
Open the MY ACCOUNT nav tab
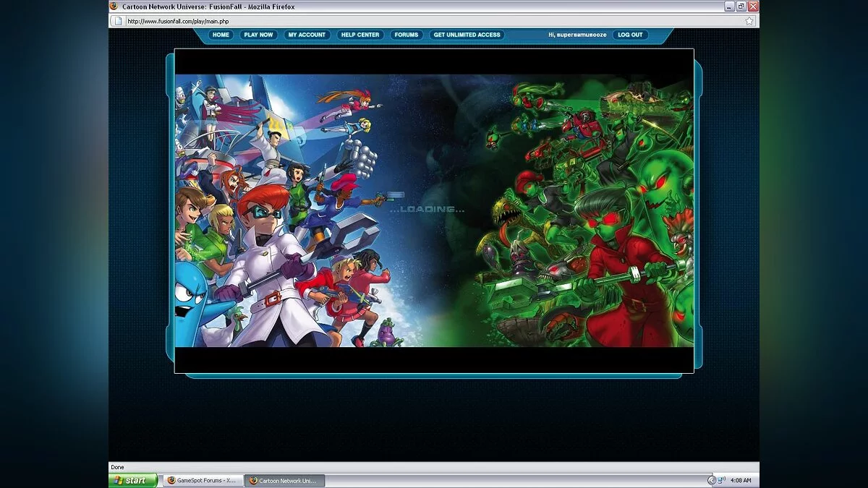307,35
